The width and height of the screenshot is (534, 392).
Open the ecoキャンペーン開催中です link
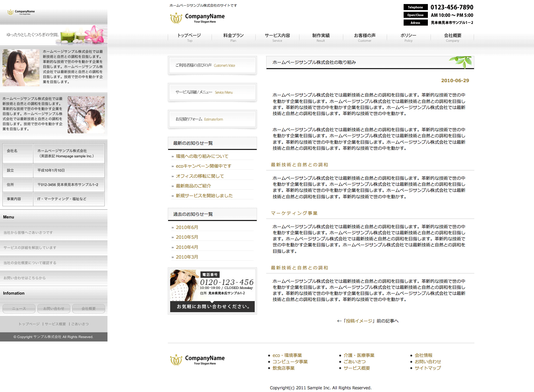point(203,166)
